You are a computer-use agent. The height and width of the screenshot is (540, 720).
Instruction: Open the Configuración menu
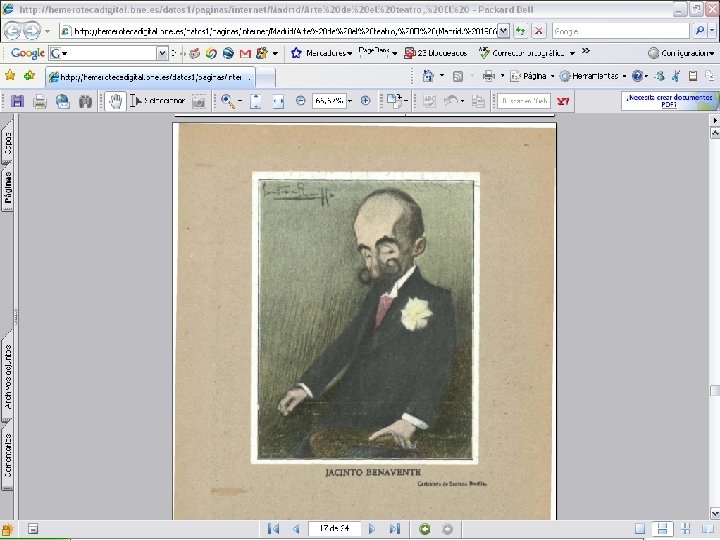pyautogui.click(x=681, y=53)
